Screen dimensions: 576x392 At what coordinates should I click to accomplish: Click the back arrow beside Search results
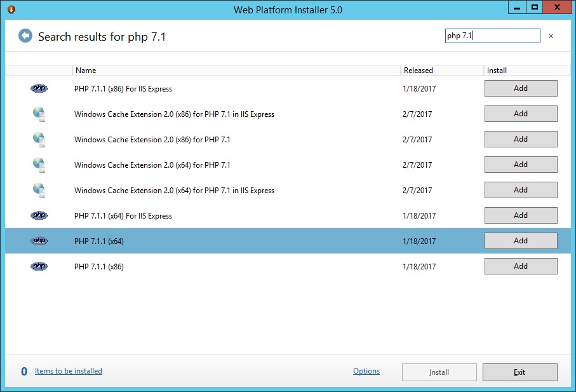click(25, 36)
